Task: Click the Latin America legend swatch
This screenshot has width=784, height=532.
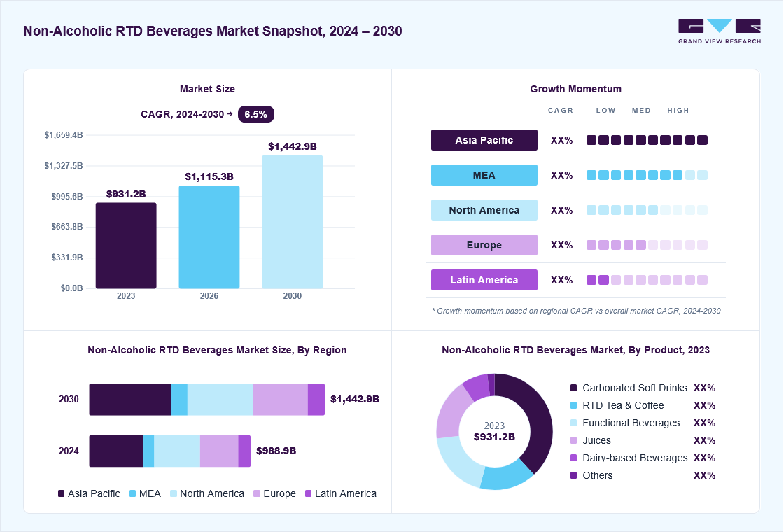Action: coord(309,493)
